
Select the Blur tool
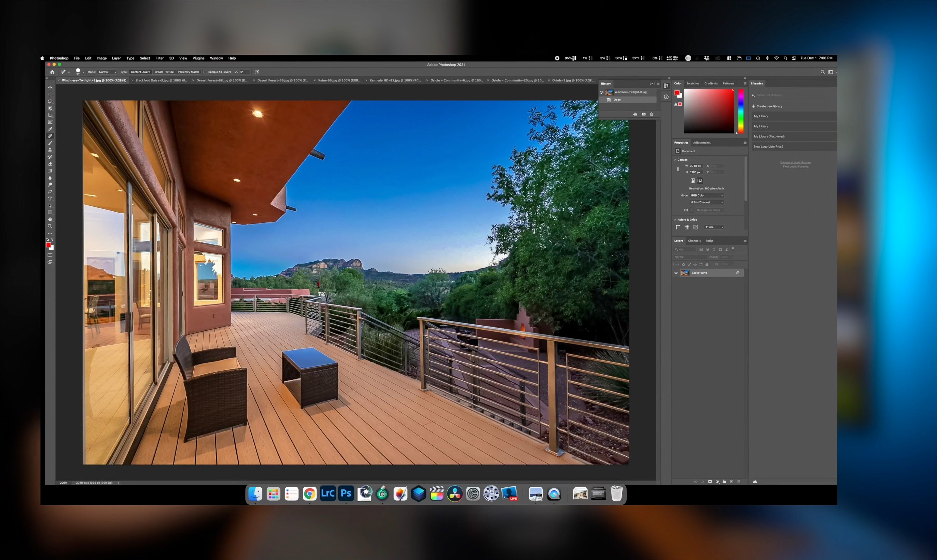click(x=50, y=178)
